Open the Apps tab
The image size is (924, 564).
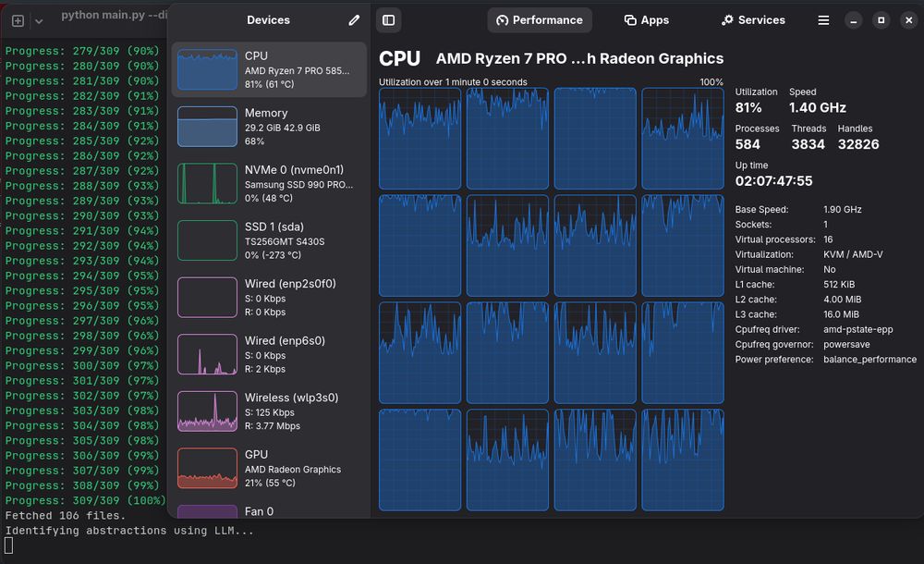[x=646, y=19]
